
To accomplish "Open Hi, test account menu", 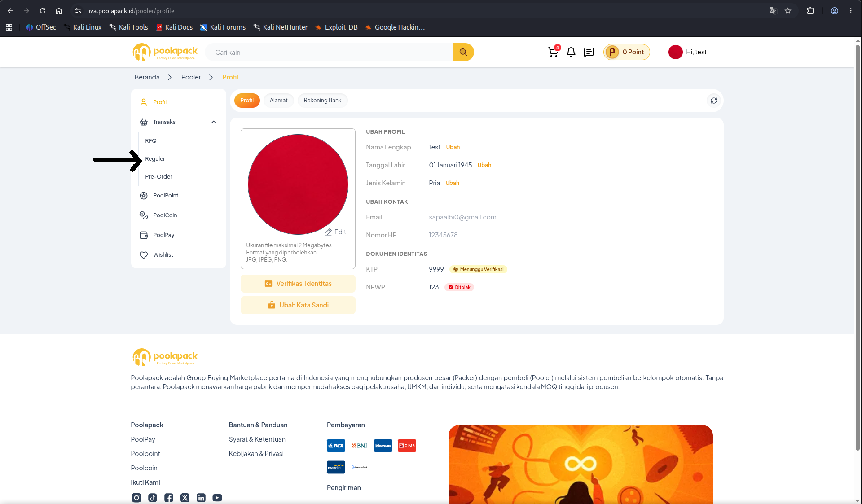I will pos(688,52).
